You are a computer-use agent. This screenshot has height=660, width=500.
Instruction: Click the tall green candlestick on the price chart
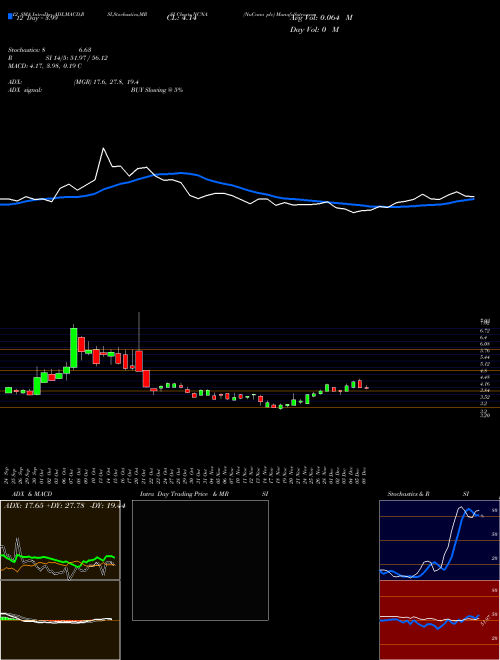(x=73, y=348)
